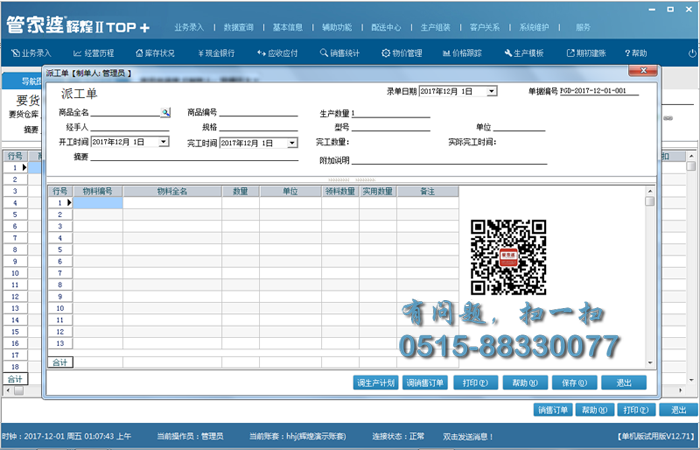Open 经营历程 toolbar item
Viewport: 700px width, 450px height.
pyautogui.click(x=94, y=53)
